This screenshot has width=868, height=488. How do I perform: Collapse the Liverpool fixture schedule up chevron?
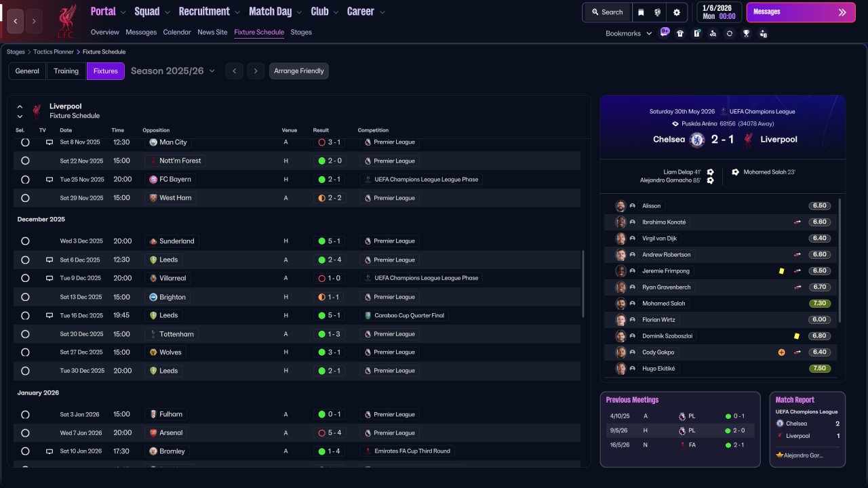(20, 107)
